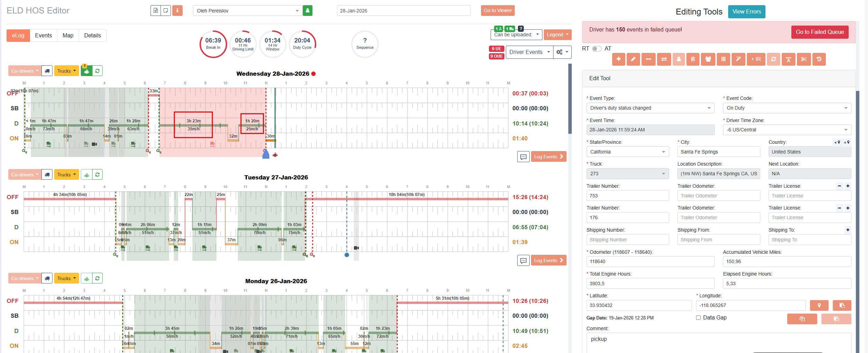The width and height of the screenshot is (868, 353).
Task: Click the Shipping Number input field
Action: click(x=628, y=240)
